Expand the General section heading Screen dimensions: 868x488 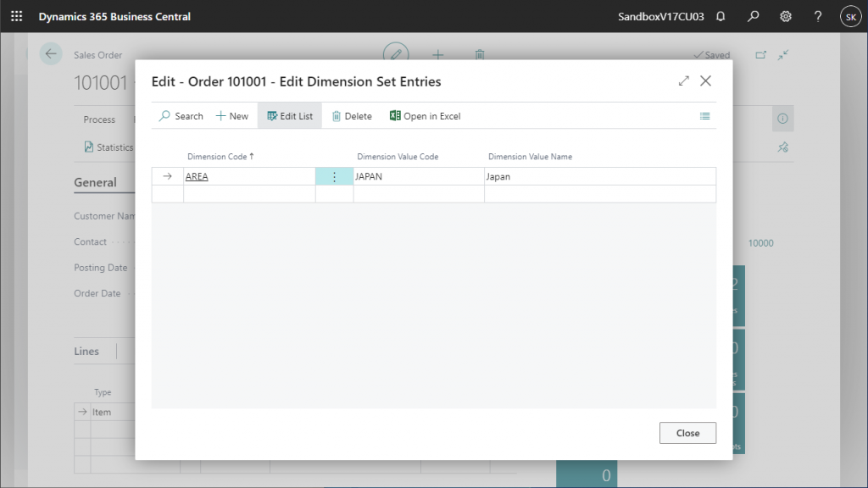click(95, 183)
